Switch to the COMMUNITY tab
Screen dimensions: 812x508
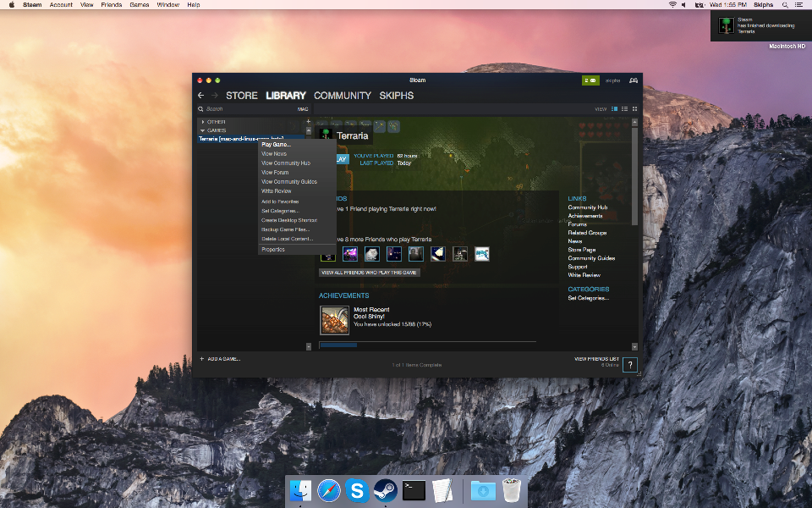(343, 96)
